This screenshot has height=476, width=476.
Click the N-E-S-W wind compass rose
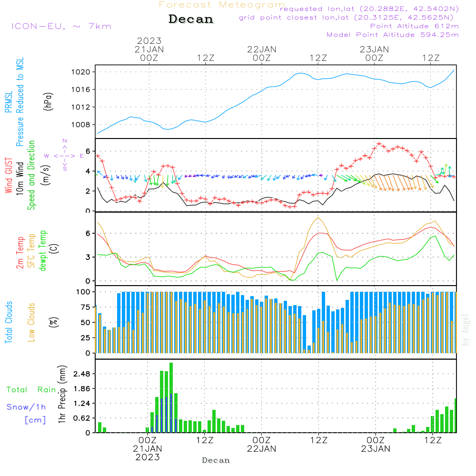pos(64,155)
